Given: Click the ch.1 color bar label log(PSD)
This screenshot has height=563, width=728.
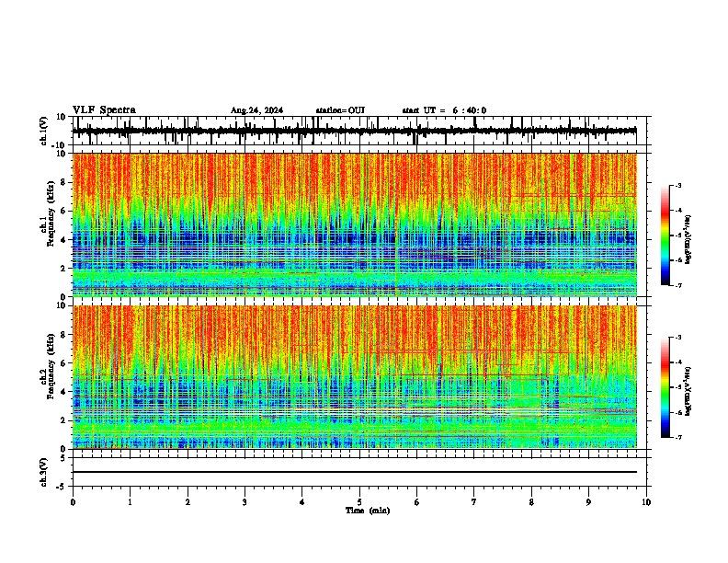Looking at the screenshot, I should coord(688,240).
